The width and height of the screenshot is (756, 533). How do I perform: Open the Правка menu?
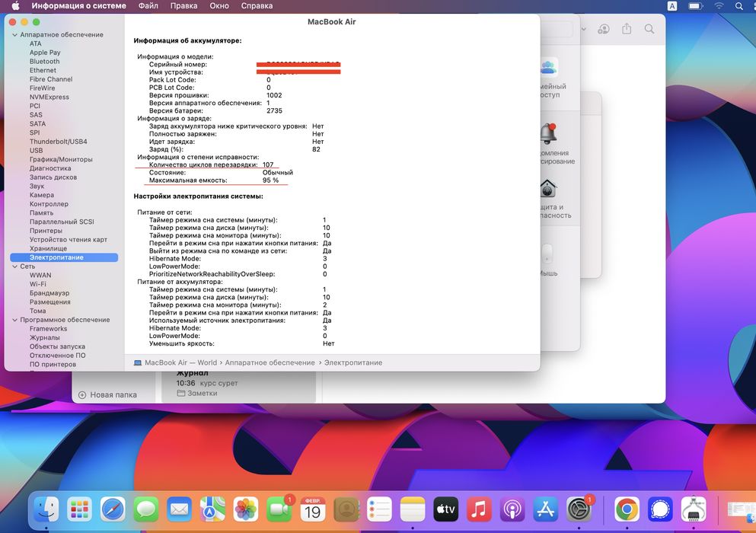click(183, 6)
